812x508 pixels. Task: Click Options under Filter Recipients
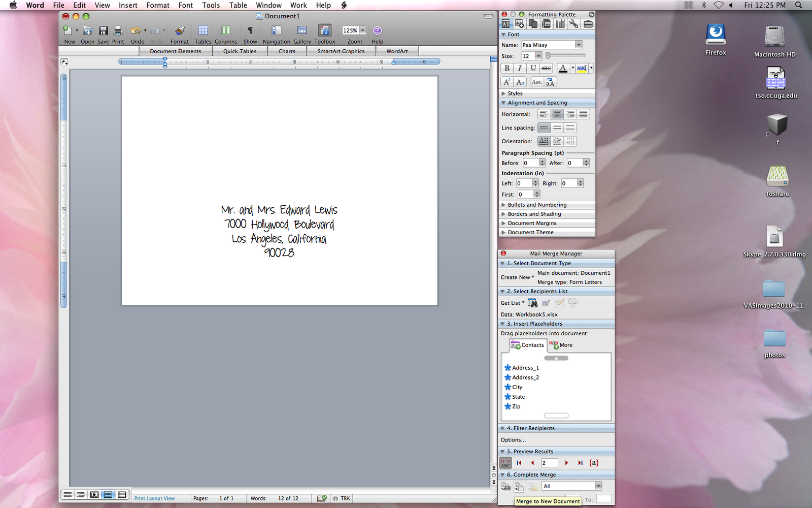[x=513, y=439]
